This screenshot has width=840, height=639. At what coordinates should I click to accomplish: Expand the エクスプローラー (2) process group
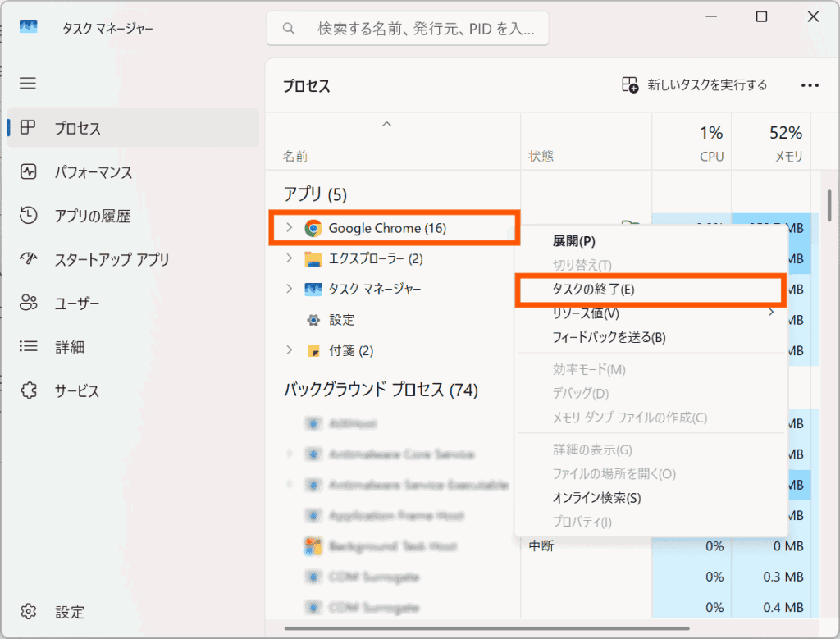click(290, 258)
